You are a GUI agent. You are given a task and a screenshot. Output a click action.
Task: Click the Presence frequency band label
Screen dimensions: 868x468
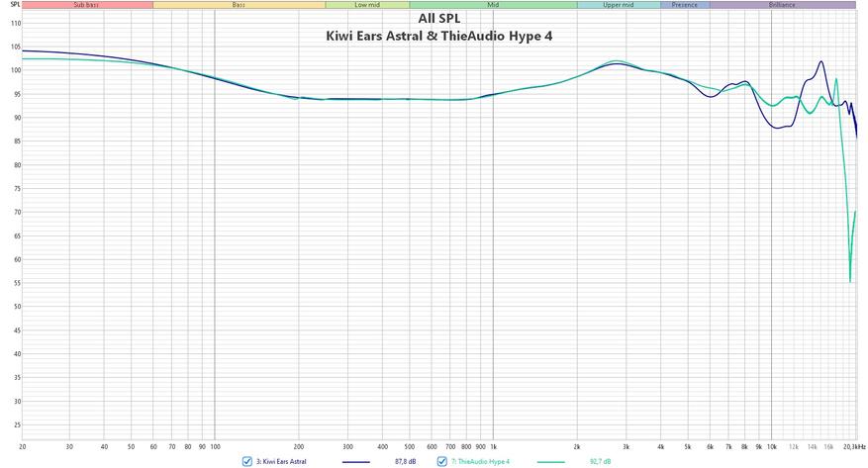[685, 5]
